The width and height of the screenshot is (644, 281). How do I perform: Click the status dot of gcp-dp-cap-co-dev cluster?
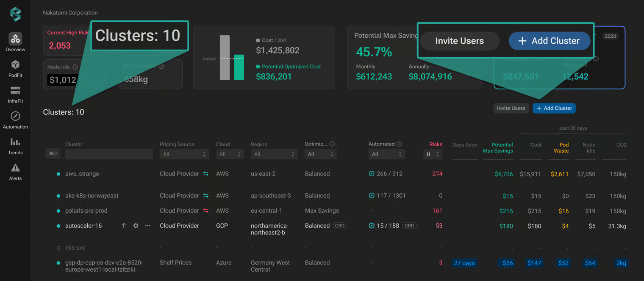click(x=58, y=263)
